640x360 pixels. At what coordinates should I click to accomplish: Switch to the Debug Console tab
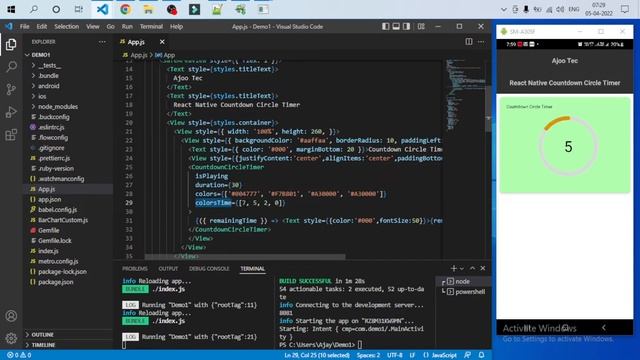[209, 269]
